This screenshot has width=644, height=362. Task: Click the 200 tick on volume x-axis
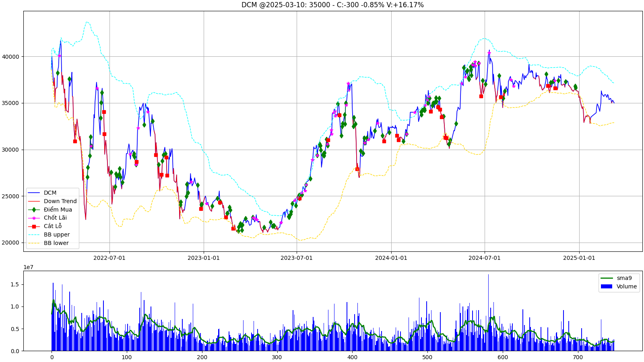pyautogui.click(x=202, y=357)
